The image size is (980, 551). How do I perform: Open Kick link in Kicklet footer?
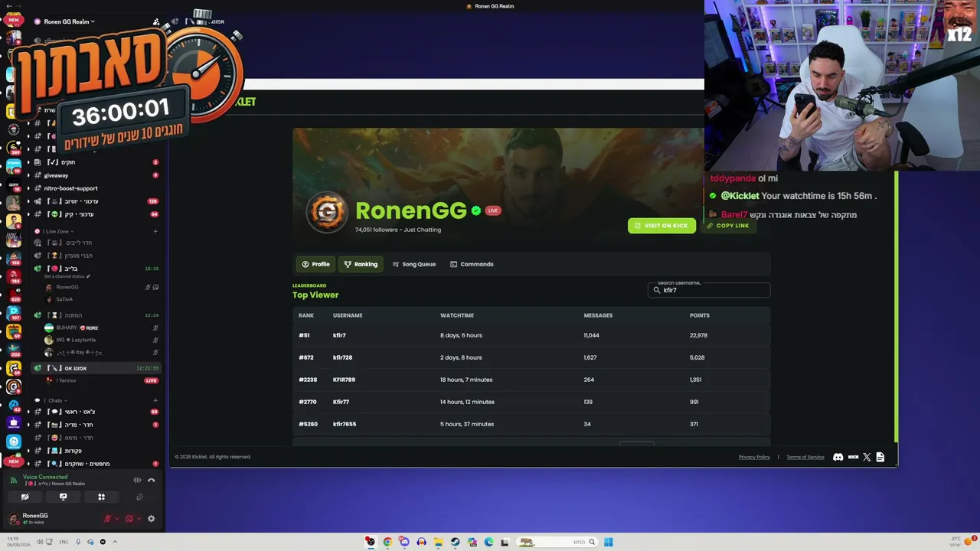coord(853,457)
